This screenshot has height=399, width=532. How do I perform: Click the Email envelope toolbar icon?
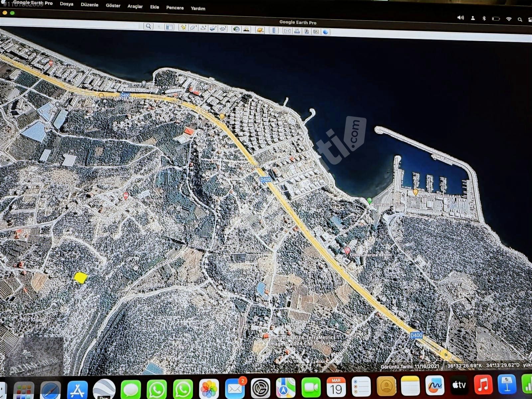click(x=287, y=31)
